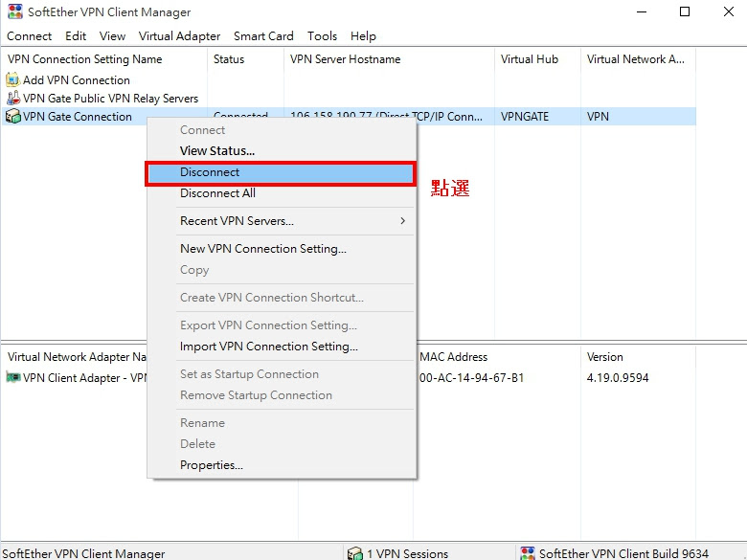Screen dimensions: 747x560
Task: Click the VPN virtual network adapter cell
Action: [x=598, y=117]
